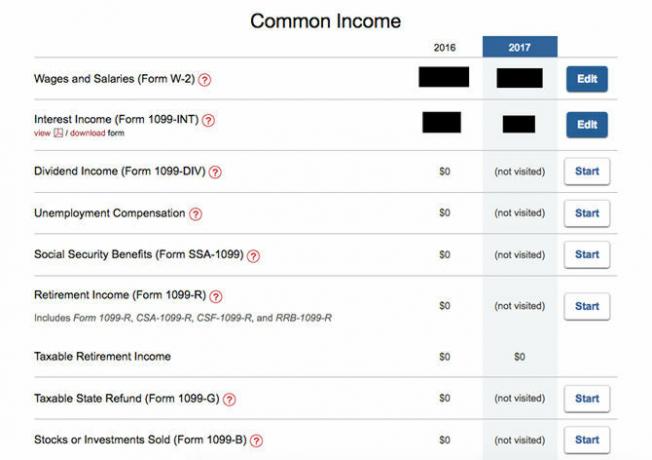This screenshot has width=652, height=460.
Task: Open help icon for Social Security Benefits
Action: click(254, 256)
